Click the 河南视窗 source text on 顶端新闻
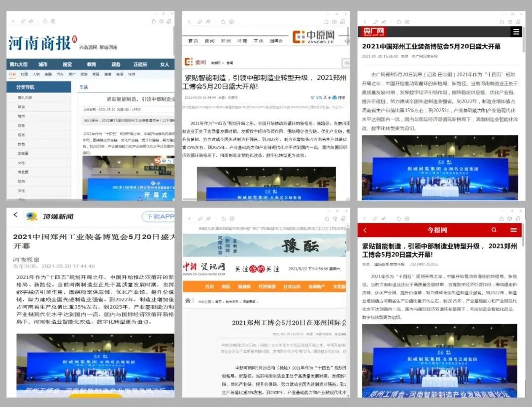The height and width of the screenshot is (407, 532). 26,259
